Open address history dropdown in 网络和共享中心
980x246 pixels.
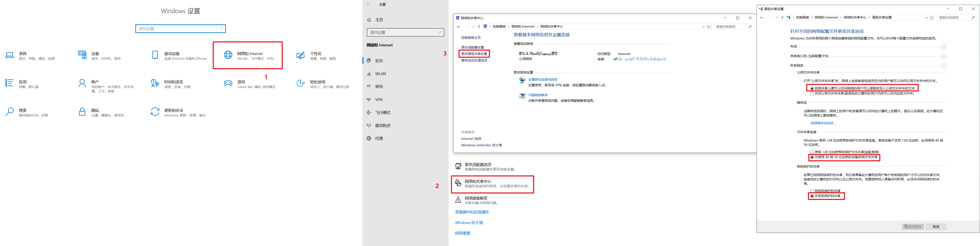click(703, 27)
